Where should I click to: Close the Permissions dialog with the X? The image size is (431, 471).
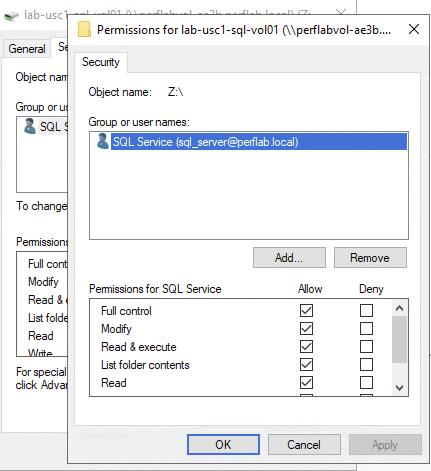click(414, 29)
